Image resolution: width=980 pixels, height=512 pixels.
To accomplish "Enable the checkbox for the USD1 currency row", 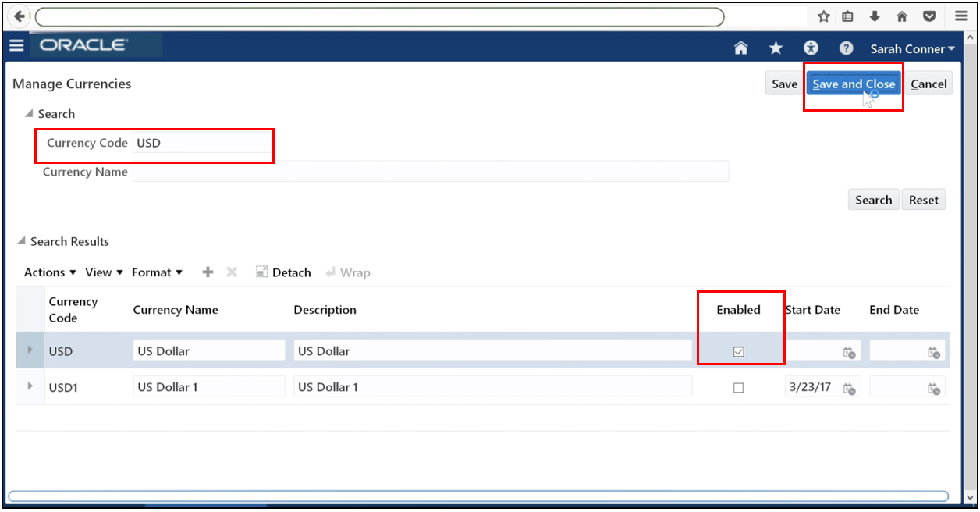I will coord(739,387).
